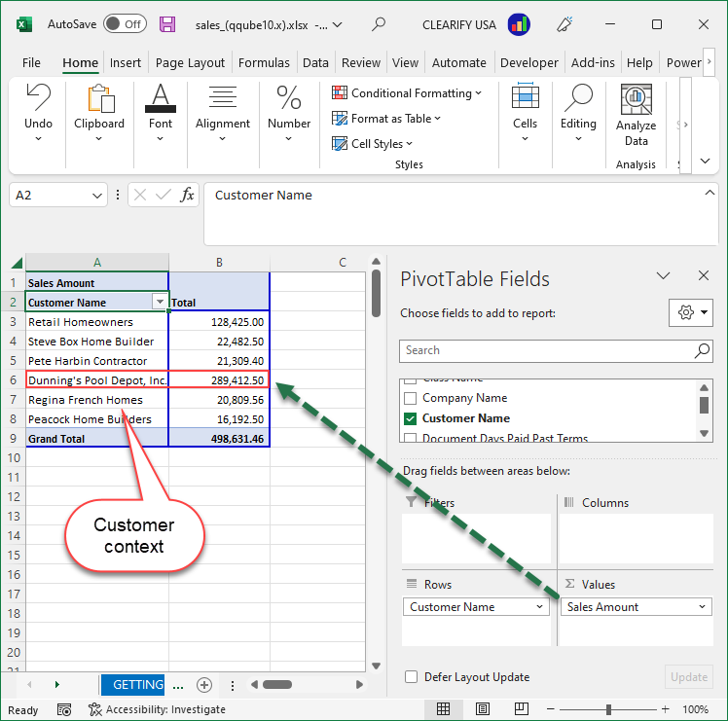The height and width of the screenshot is (721, 728).
Task: Click the search magnifier in title bar
Action: coord(379,24)
